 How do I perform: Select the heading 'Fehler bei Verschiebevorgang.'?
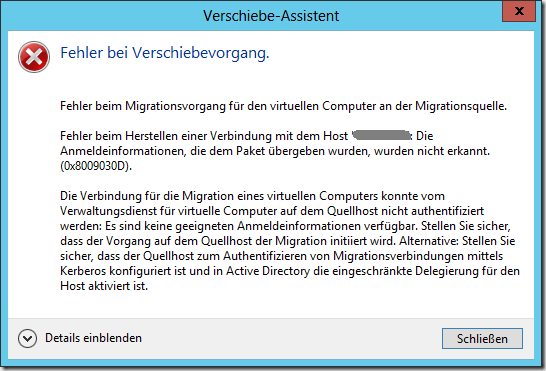click(x=165, y=53)
